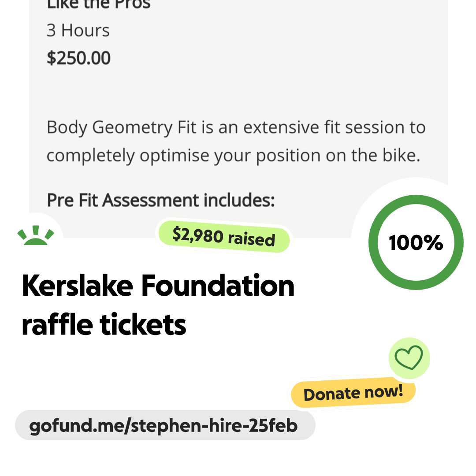Click the word bike in the description

click(402, 156)
